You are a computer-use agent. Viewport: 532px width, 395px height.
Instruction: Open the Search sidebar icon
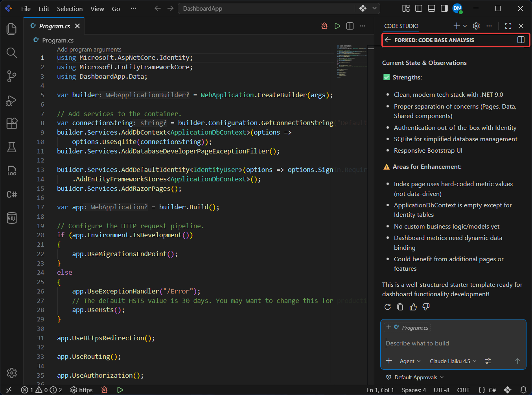coord(12,53)
